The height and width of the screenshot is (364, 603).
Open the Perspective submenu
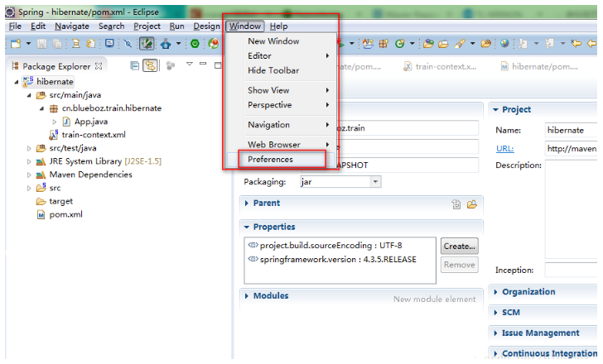270,105
